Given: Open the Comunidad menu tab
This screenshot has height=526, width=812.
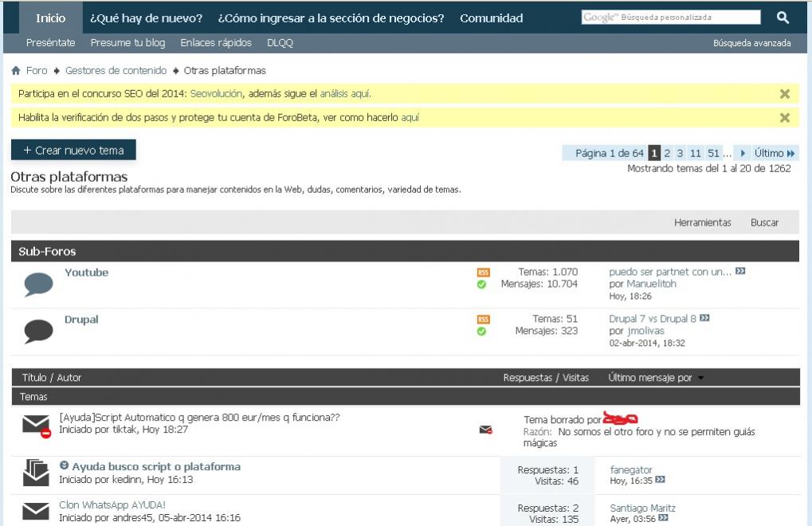Looking at the screenshot, I should click(x=491, y=18).
